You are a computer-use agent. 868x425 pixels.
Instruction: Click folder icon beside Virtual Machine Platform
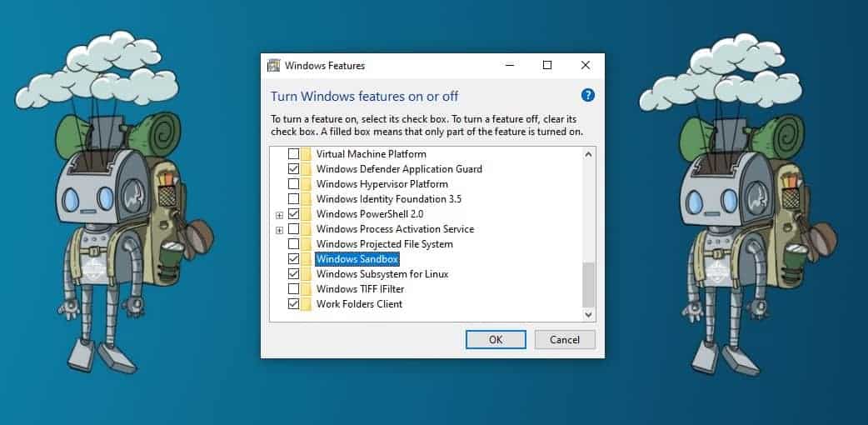pos(306,154)
